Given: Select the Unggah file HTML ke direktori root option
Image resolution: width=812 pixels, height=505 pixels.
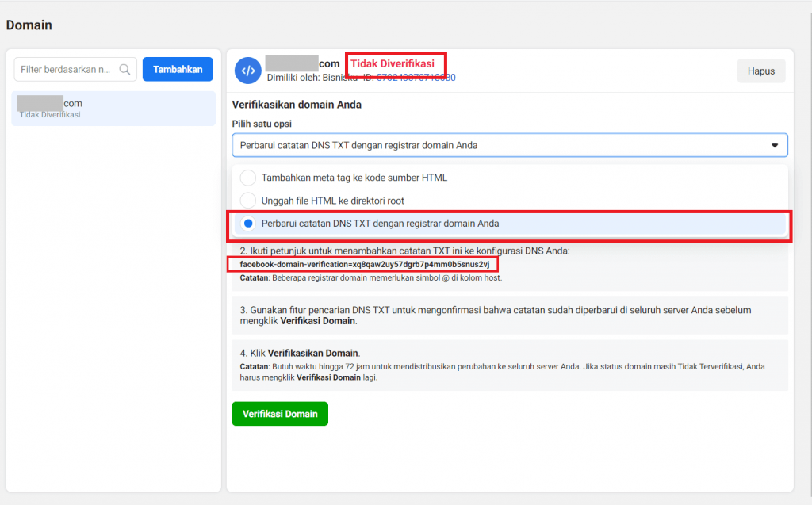Looking at the screenshot, I should (332, 201).
